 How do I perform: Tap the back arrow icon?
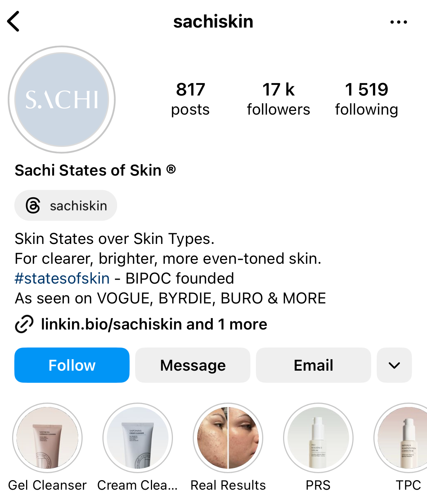click(13, 22)
